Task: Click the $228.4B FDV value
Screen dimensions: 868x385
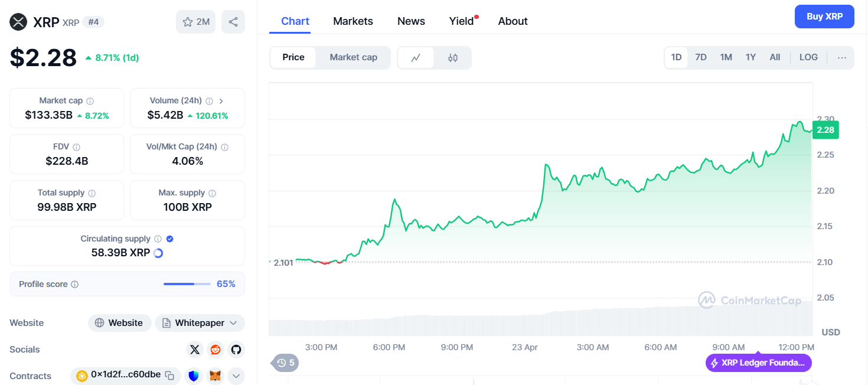Action: [x=67, y=161]
